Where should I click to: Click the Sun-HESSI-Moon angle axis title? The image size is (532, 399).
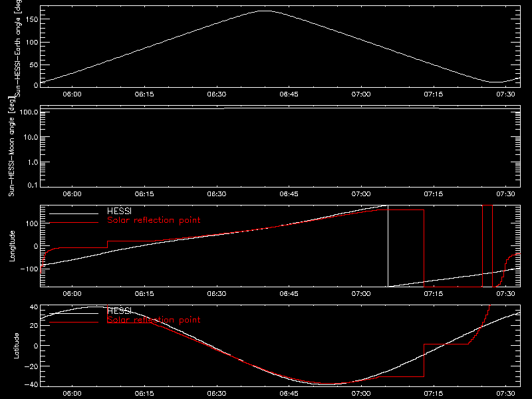(x=11, y=146)
